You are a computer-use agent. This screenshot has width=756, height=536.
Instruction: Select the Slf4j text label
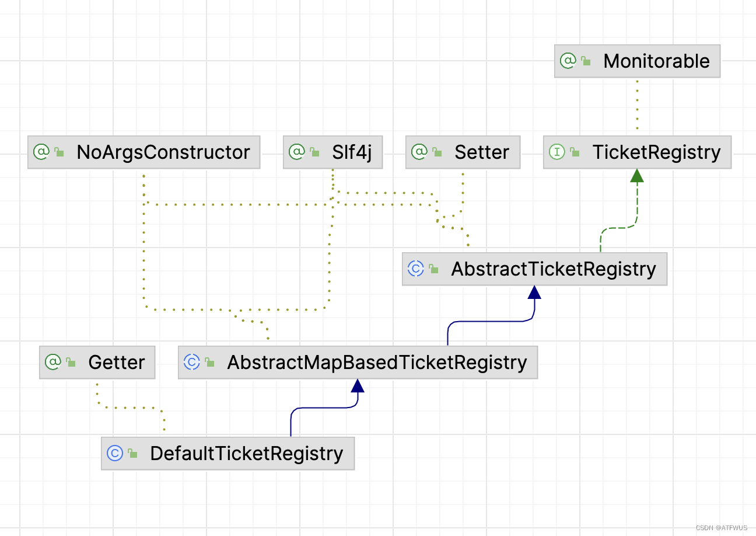352,152
